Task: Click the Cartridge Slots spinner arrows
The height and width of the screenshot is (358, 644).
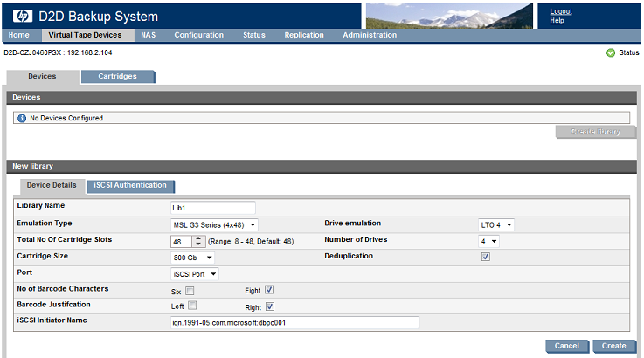Action: click(198, 241)
